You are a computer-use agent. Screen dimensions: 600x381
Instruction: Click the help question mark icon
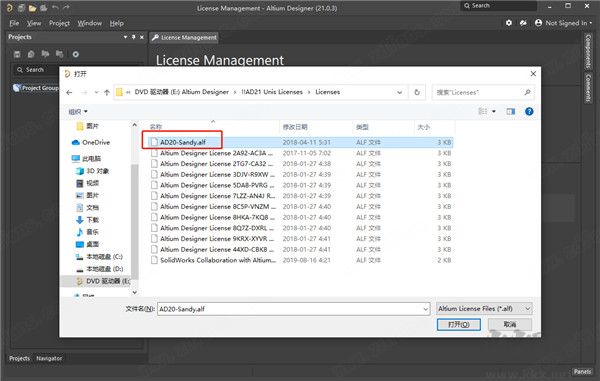tap(529, 111)
